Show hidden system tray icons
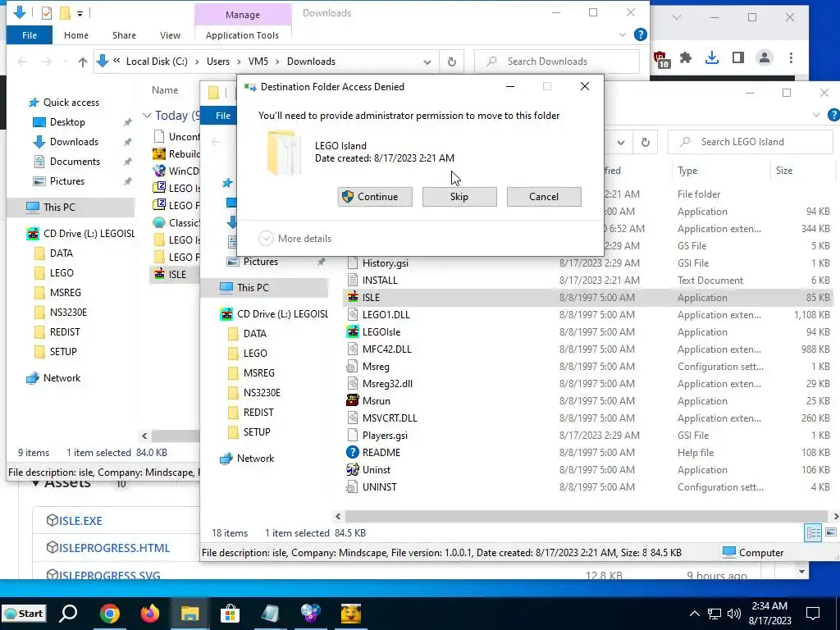 [694, 614]
